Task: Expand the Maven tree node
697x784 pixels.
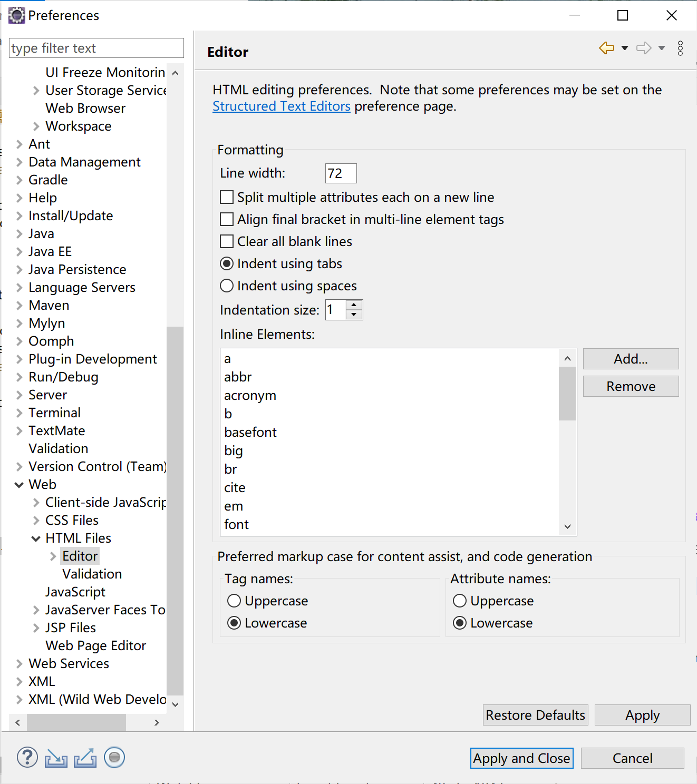Action: [19, 306]
